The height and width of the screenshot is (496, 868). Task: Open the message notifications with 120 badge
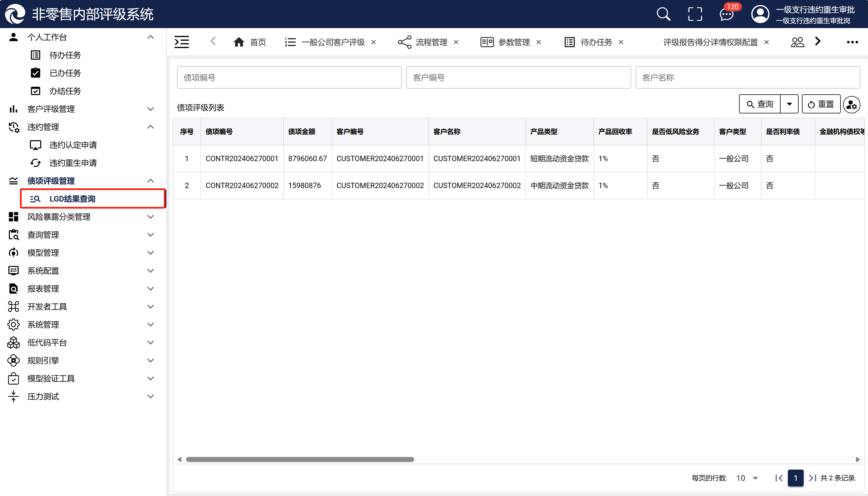tap(726, 14)
